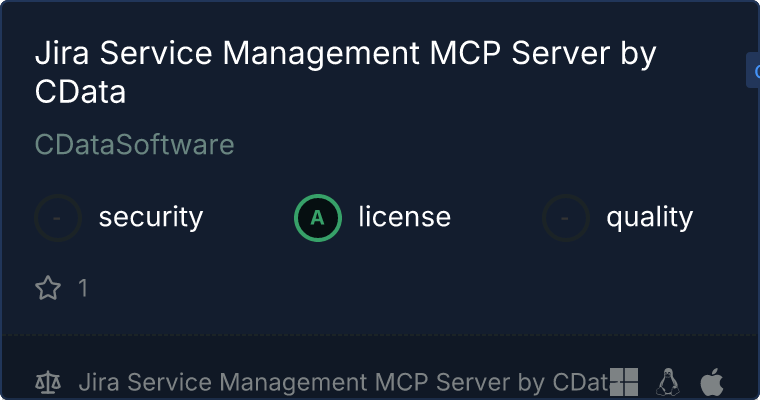Open the CDataSoftware author link

tap(135, 144)
